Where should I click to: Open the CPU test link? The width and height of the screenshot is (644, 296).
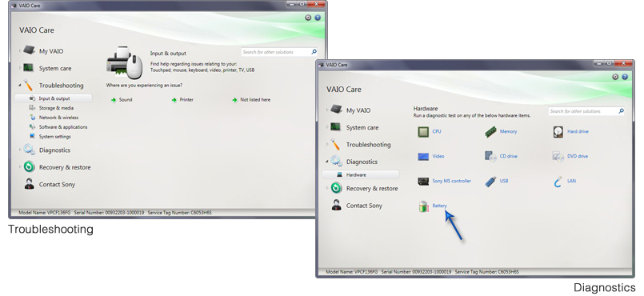pyautogui.click(x=437, y=131)
